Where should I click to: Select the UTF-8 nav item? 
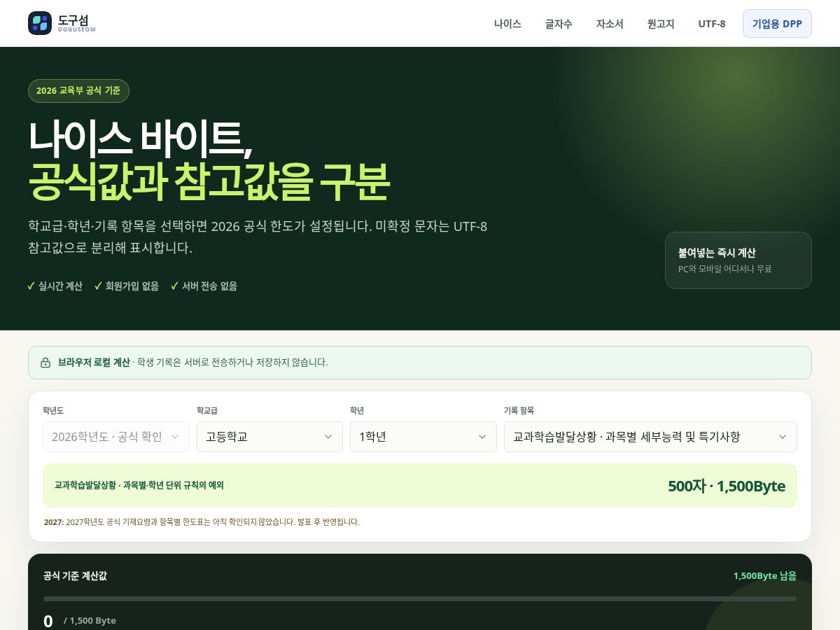tap(712, 24)
